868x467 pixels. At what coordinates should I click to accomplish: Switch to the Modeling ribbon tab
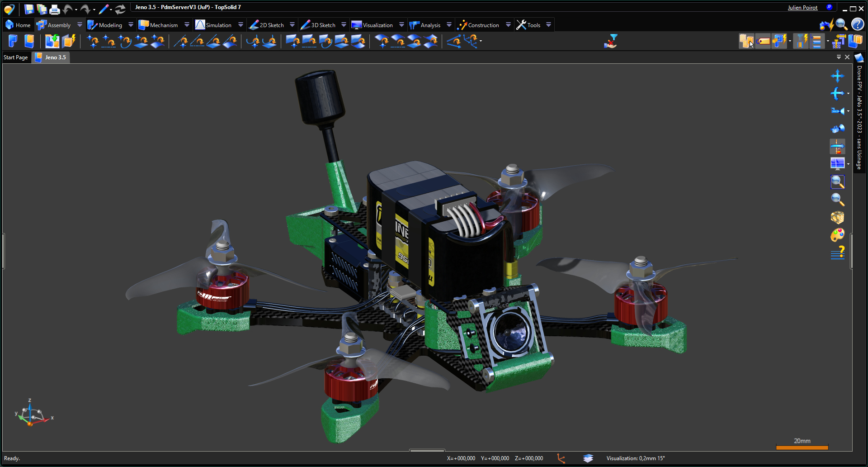pos(105,25)
